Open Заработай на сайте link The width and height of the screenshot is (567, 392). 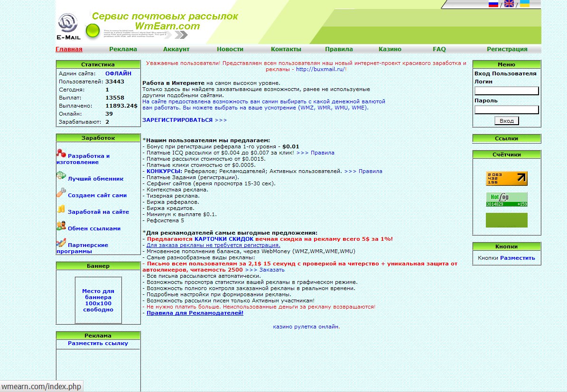point(98,212)
